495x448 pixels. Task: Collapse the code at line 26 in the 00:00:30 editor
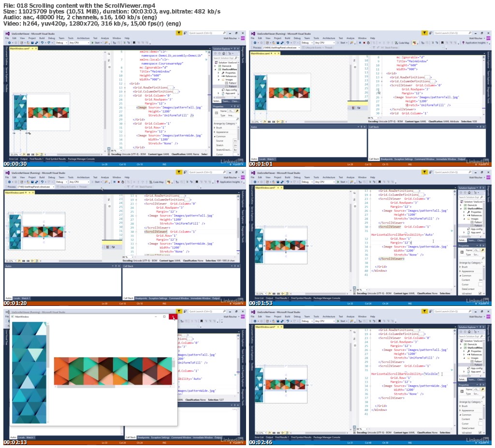pyautogui.click(x=126, y=107)
